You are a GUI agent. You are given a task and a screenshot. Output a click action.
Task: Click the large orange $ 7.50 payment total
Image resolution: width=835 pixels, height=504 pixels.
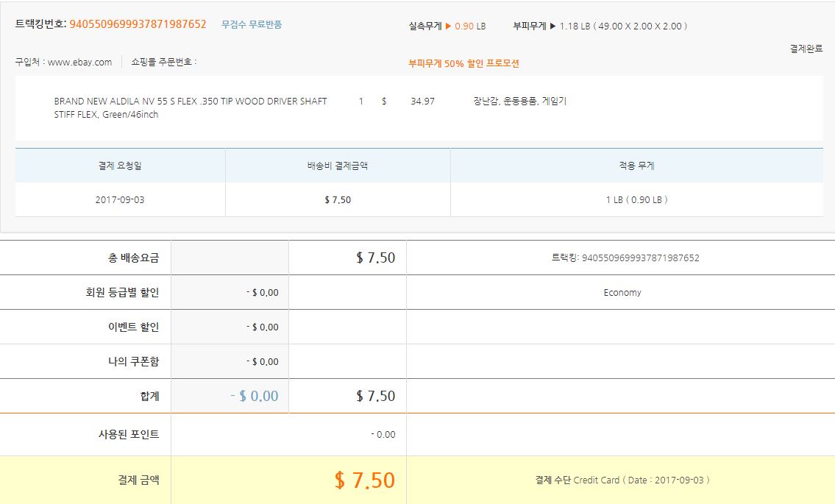click(364, 480)
